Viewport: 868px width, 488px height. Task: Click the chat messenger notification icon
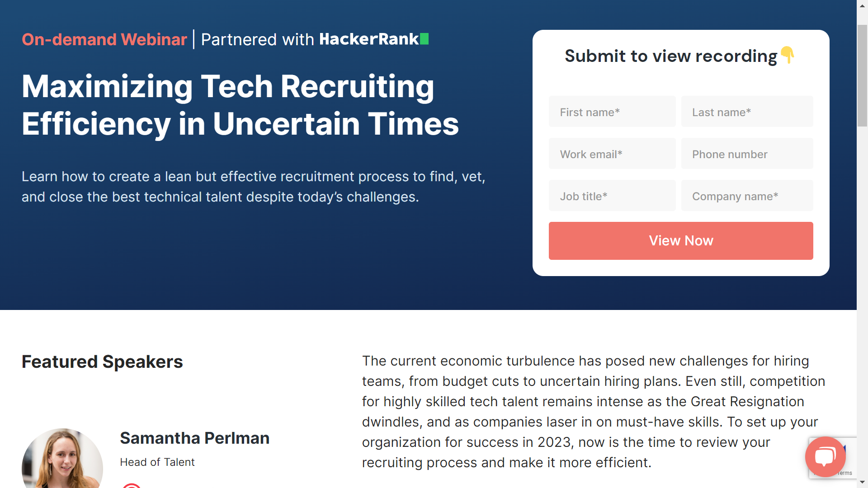(x=825, y=456)
